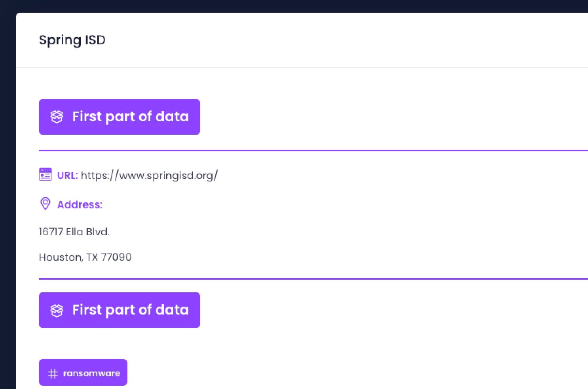Click the purple divider line above the URL
Image resolution: width=588 pixels, height=389 pixels.
(313, 151)
